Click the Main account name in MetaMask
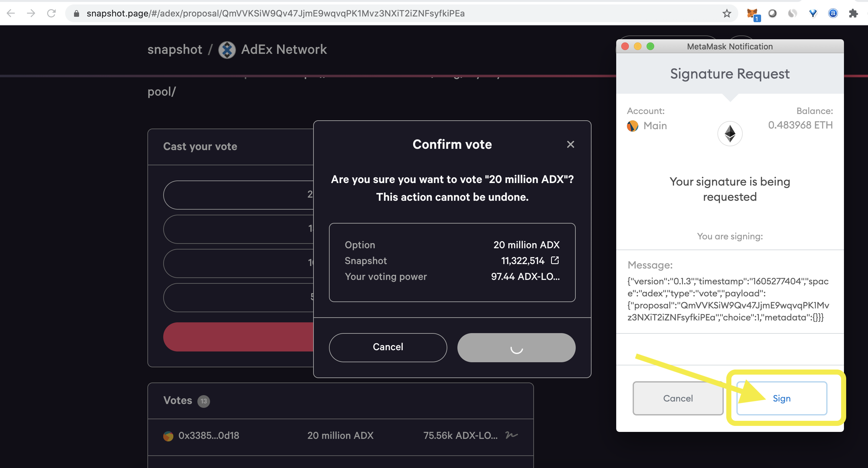This screenshot has height=468, width=868. coord(655,126)
